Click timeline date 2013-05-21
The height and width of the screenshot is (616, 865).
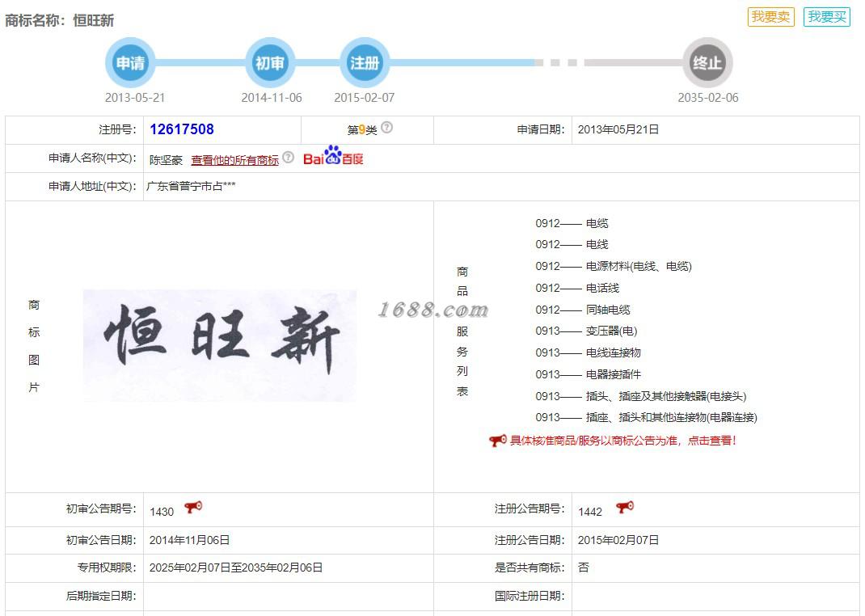tap(135, 98)
